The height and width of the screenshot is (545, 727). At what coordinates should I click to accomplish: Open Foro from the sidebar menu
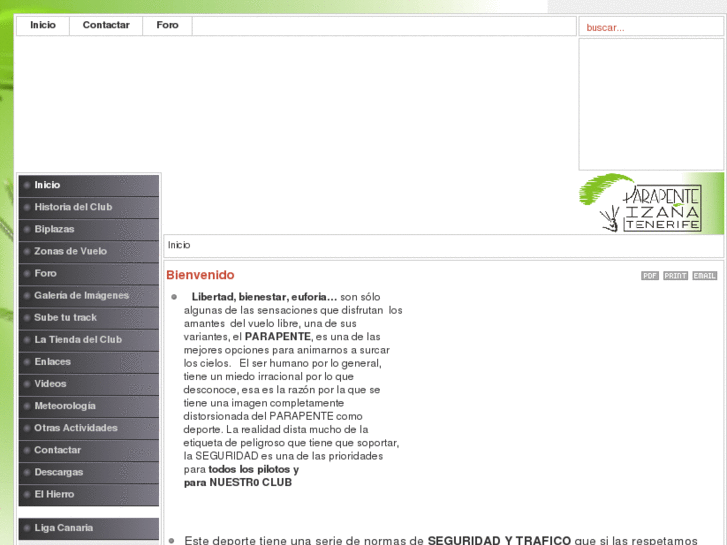[x=89, y=273]
